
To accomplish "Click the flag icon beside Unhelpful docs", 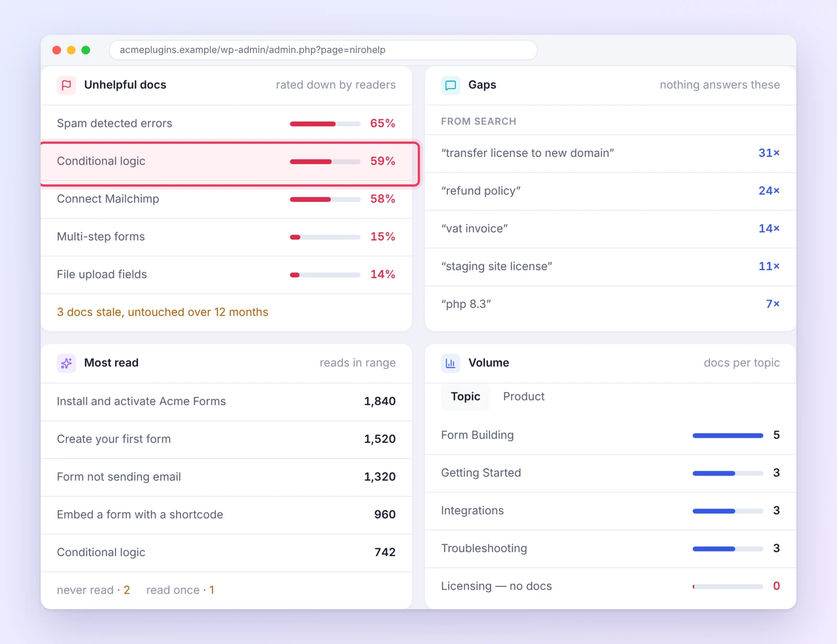I will [x=66, y=85].
